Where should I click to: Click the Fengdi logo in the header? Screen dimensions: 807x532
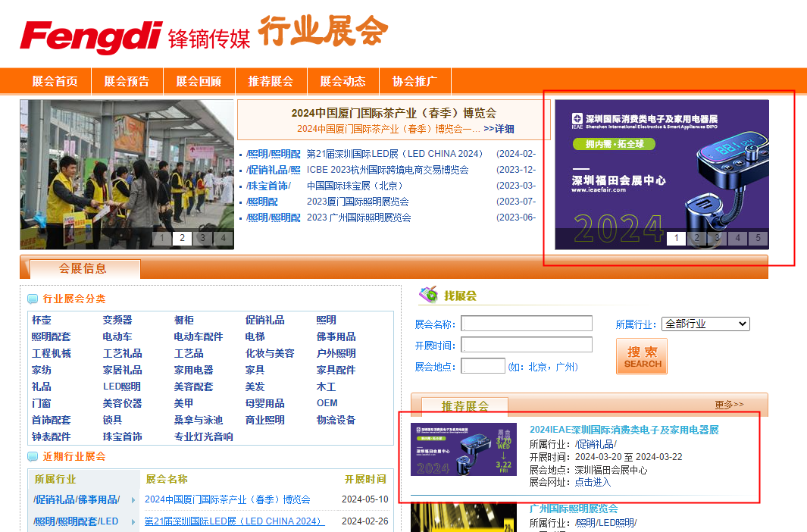coord(90,36)
